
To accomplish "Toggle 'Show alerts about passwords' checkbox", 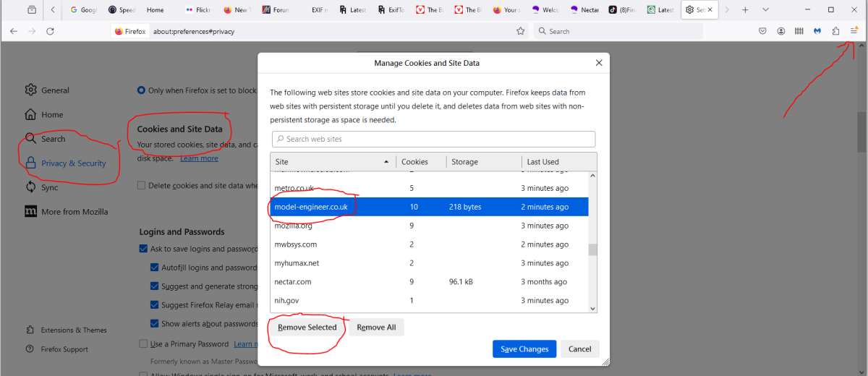I will point(155,324).
